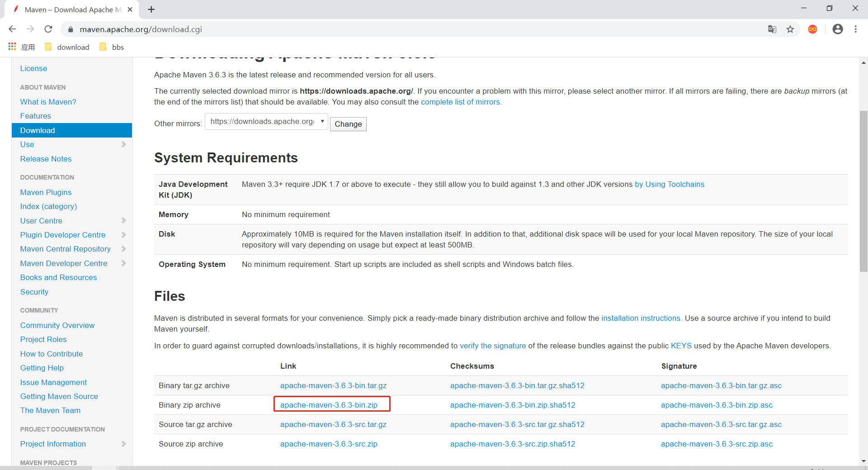Reload the Maven download page
Image resolution: width=868 pixels, height=470 pixels.
[x=48, y=29]
